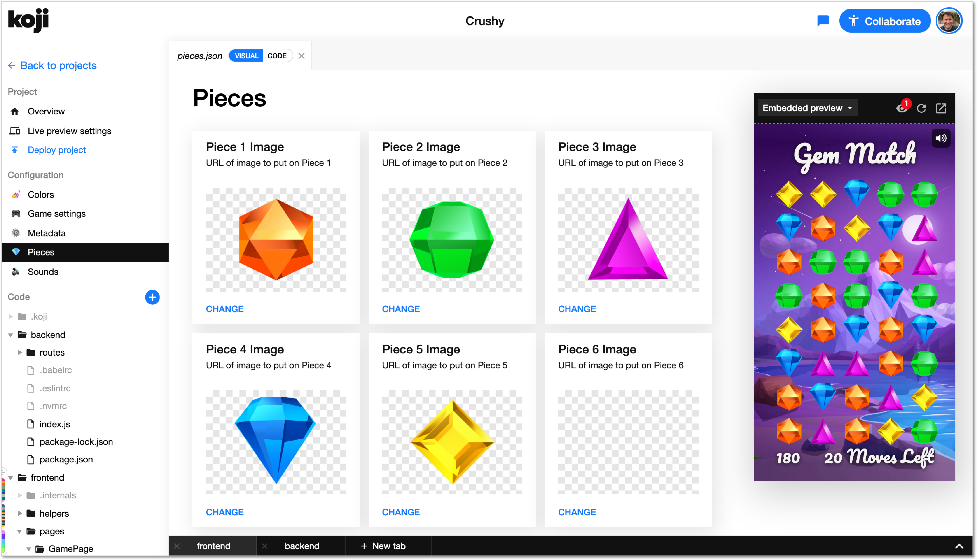Refresh the embedded preview
This screenshot has height=560, width=977.
[921, 109]
